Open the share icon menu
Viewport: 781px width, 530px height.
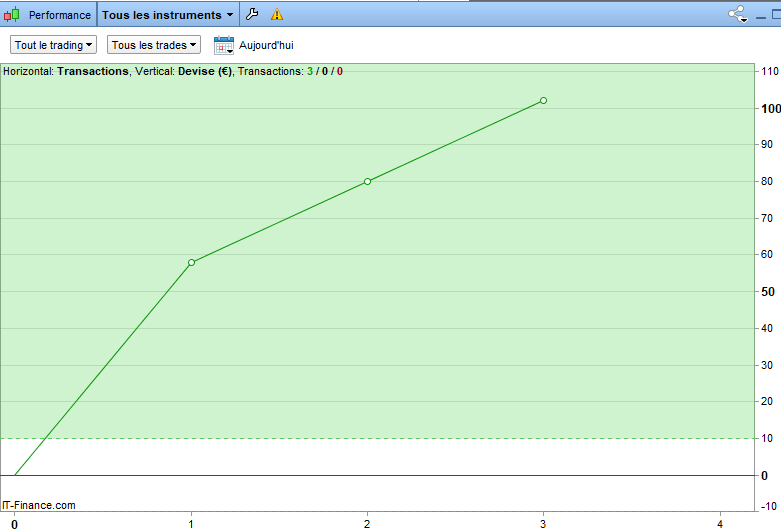coord(738,14)
